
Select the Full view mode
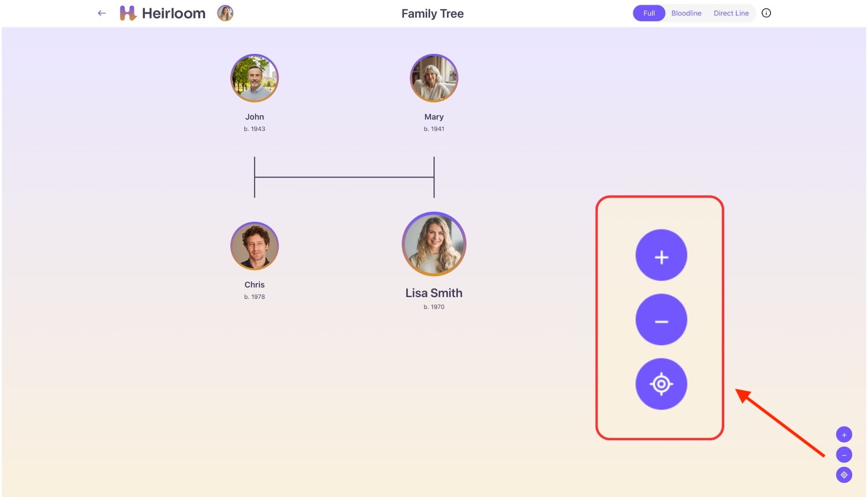coord(649,13)
